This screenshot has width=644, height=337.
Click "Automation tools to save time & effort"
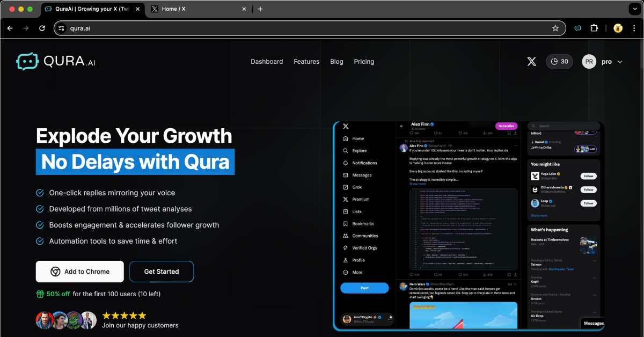pos(113,241)
